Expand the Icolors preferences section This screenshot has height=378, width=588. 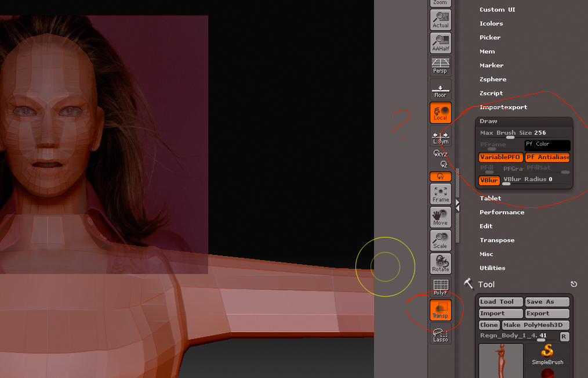(491, 23)
